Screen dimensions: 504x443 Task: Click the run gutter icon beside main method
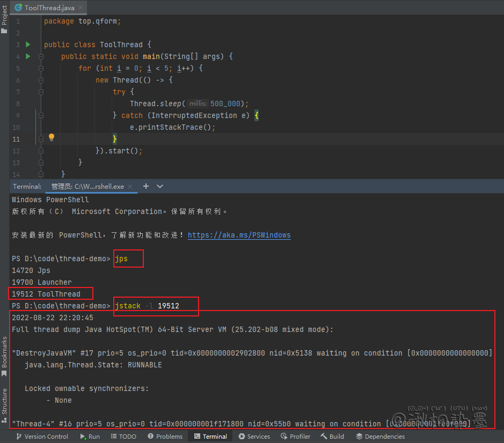pos(28,56)
